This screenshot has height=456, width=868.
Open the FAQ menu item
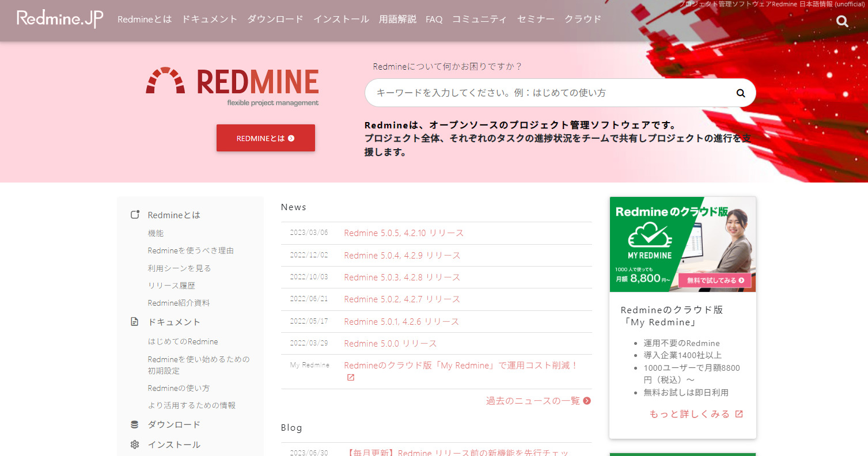tap(434, 19)
